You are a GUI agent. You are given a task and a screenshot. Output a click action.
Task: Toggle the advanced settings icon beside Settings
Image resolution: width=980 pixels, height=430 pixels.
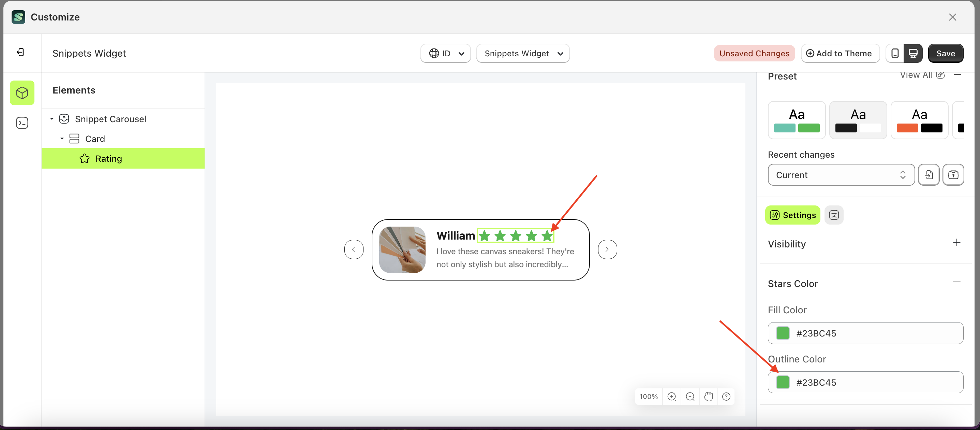pos(834,215)
